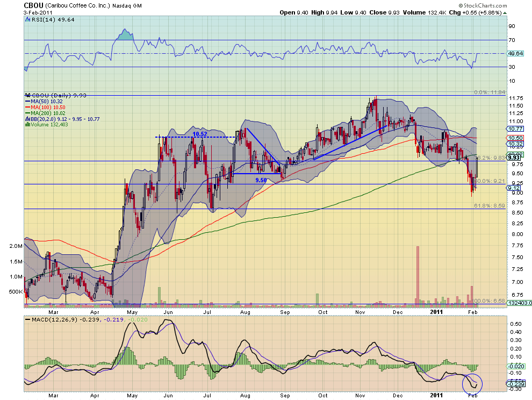Click the "100.0%: 6.58" Fibonacci label

coord(488,301)
